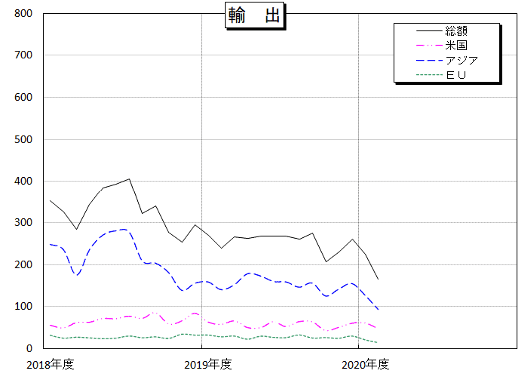The width and height of the screenshot is (531, 379).
Task: Click the 2019年度 x-axis label
Action: (208, 365)
